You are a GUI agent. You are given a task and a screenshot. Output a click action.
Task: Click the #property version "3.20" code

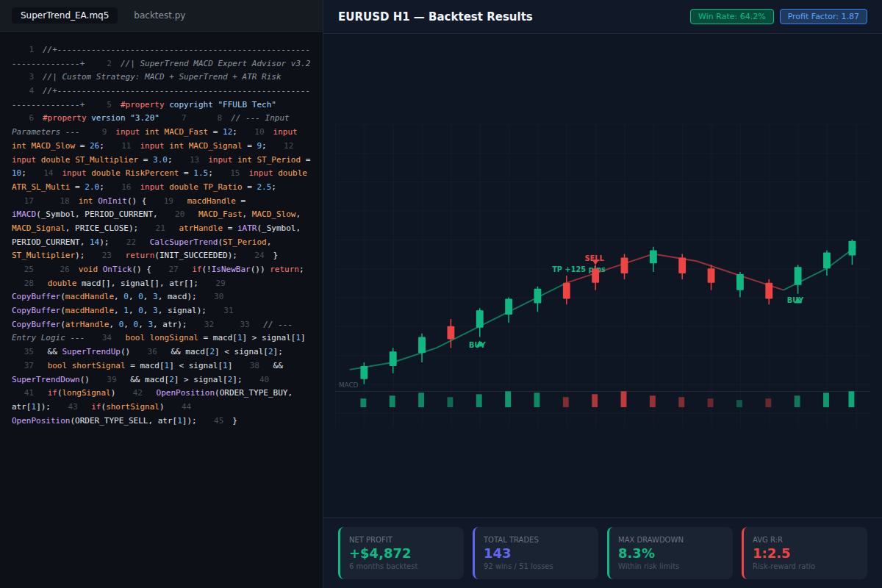click(101, 118)
